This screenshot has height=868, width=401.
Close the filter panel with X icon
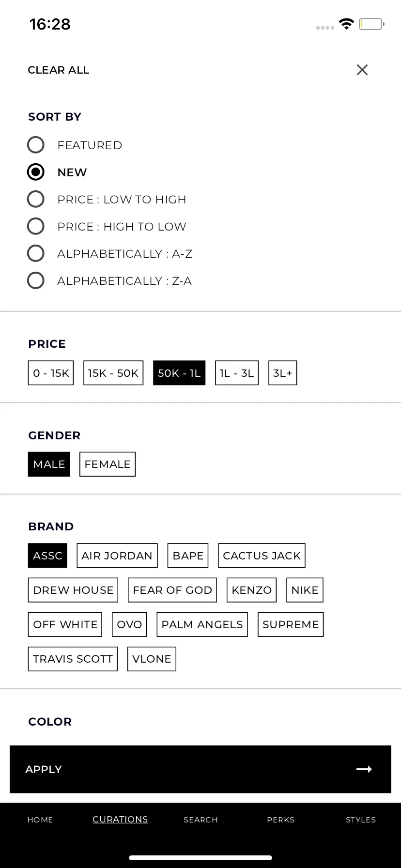coord(362,70)
